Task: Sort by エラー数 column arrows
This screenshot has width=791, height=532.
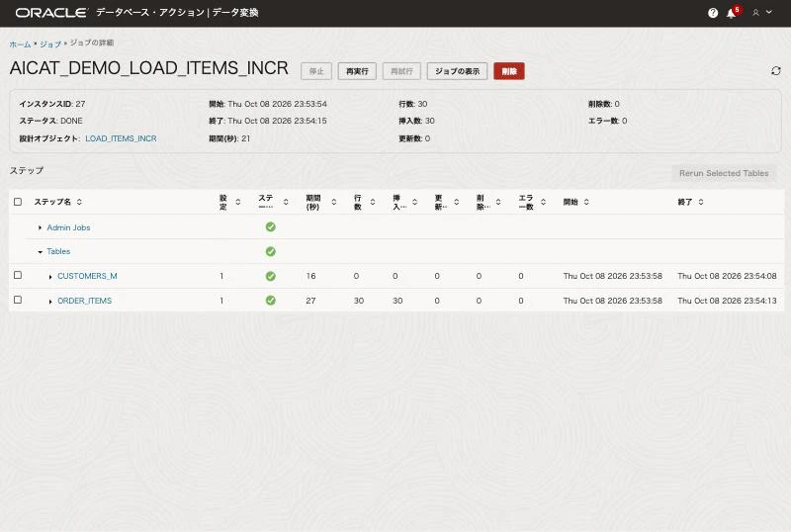Action: 543,202
